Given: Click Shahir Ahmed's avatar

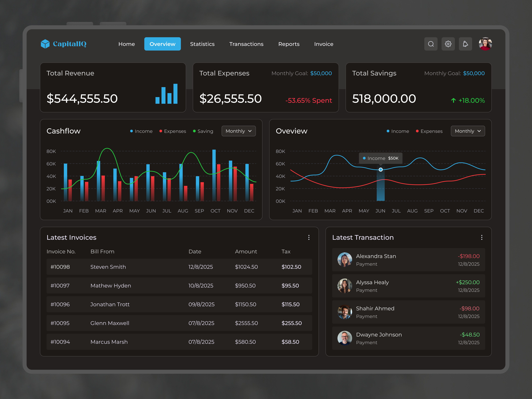Looking at the screenshot, I should click(x=345, y=312).
